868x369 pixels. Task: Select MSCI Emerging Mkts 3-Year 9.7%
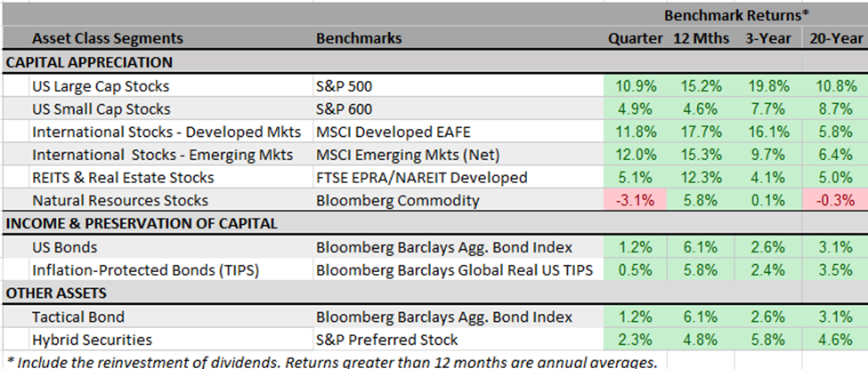[x=769, y=156]
